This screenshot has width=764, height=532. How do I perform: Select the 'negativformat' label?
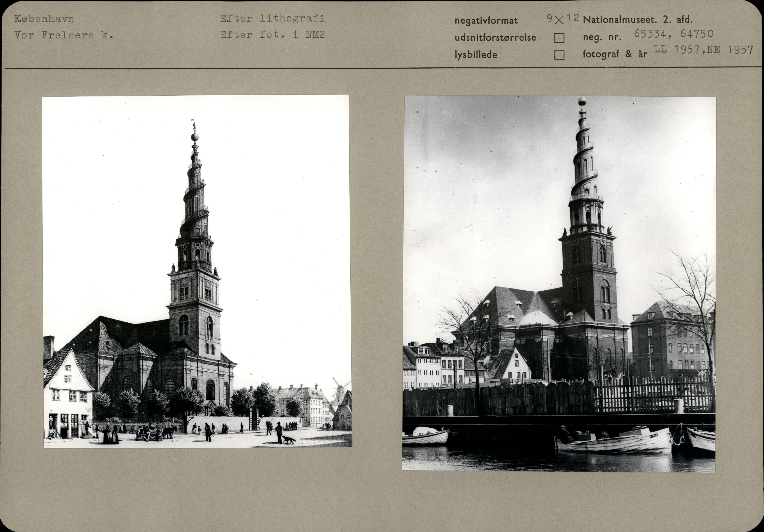point(486,21)
